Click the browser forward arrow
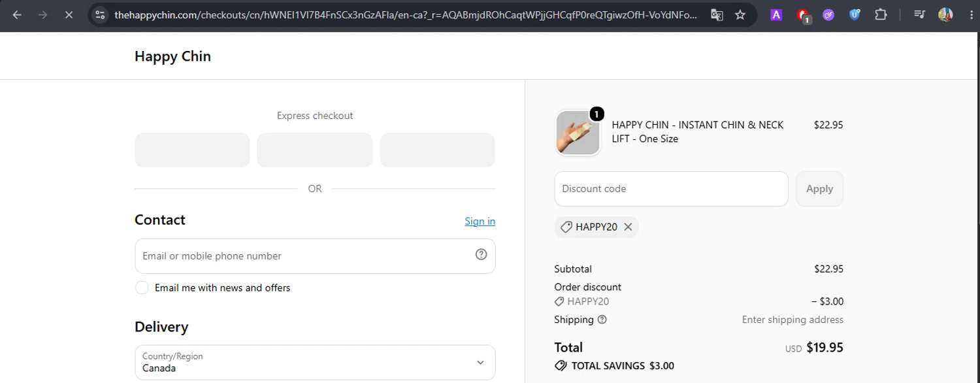The height and width of the screenshot is (383, 980). pos(42,14)
